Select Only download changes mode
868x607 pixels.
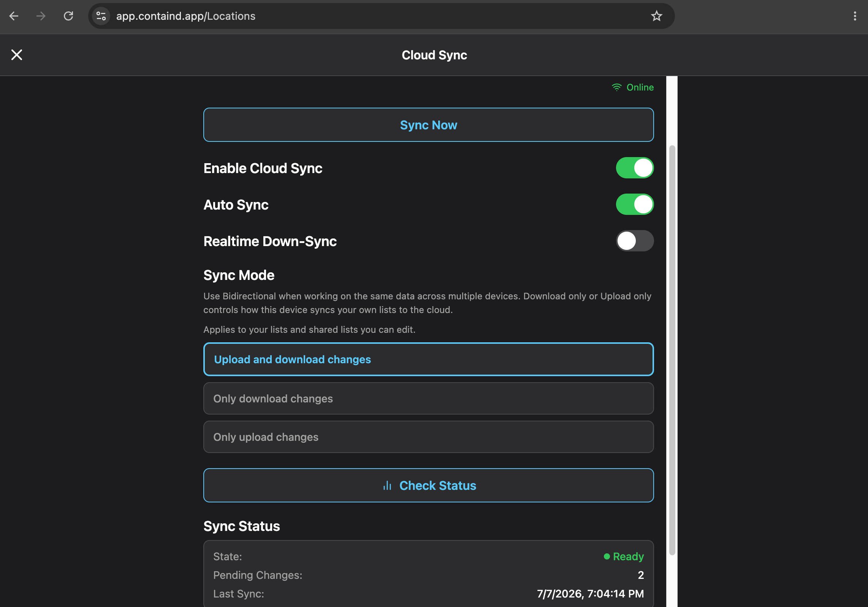428,399
